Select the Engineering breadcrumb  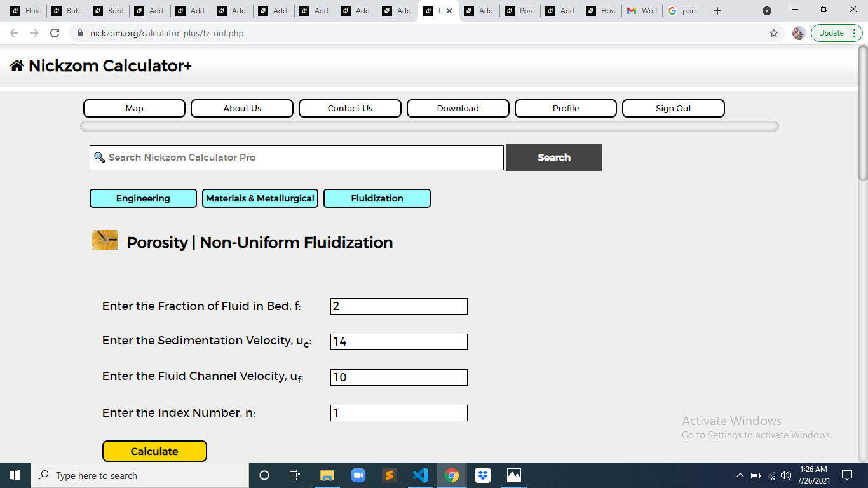point(143,198)
